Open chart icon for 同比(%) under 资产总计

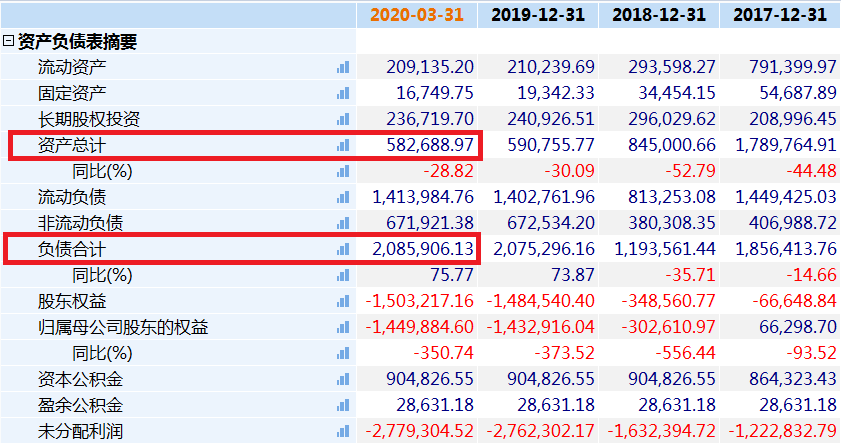(343, 171)
